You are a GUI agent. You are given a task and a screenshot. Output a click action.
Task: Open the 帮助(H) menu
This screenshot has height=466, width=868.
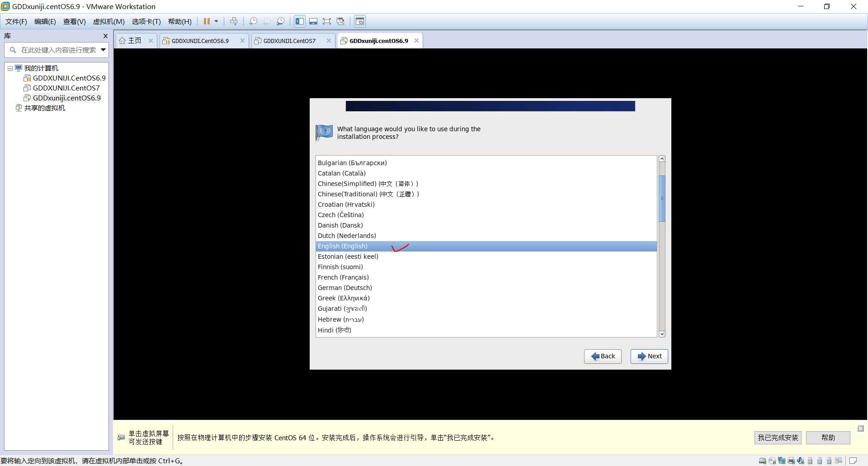coord(180,22)
